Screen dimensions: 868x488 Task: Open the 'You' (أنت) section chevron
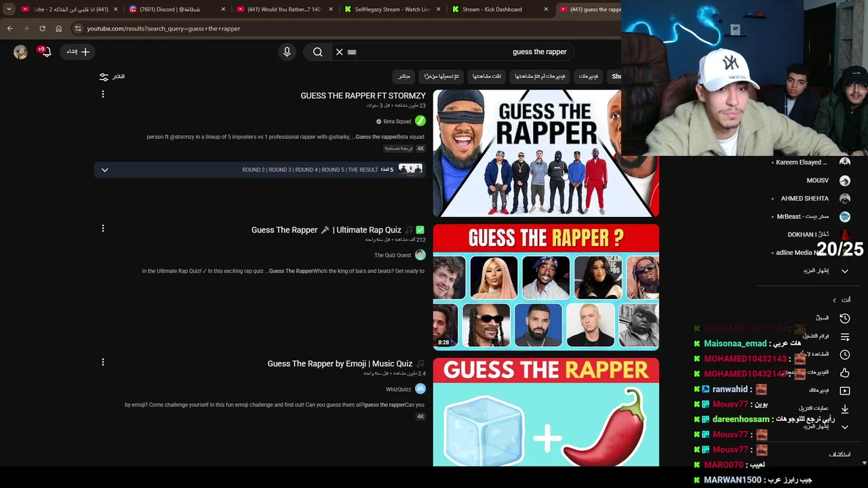tap(835, 300)
